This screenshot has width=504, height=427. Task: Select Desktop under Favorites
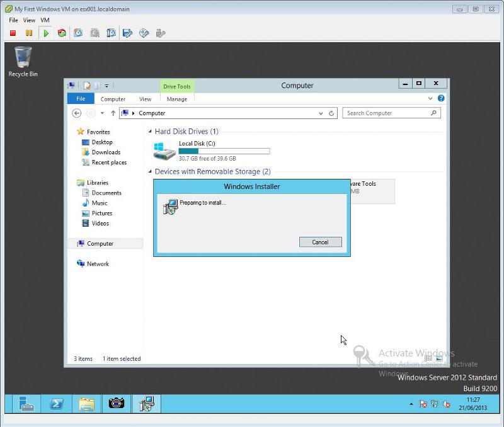point(102,142)
